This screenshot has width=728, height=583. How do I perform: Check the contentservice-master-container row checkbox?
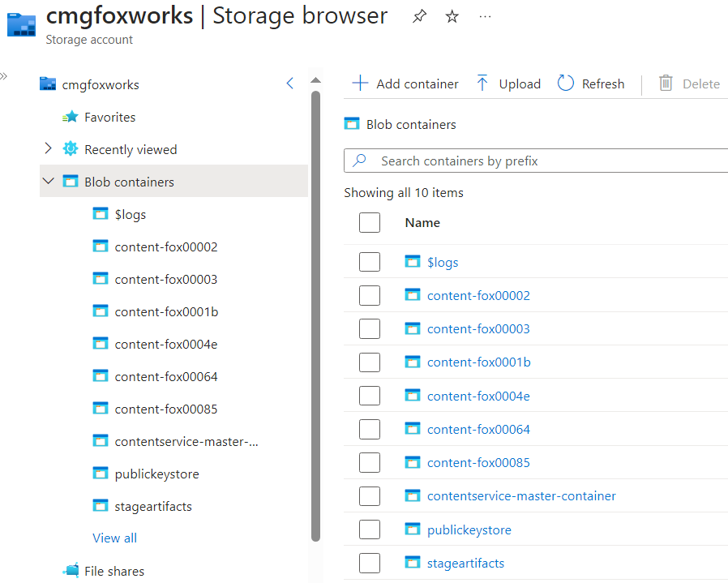(x=370, y=496)
